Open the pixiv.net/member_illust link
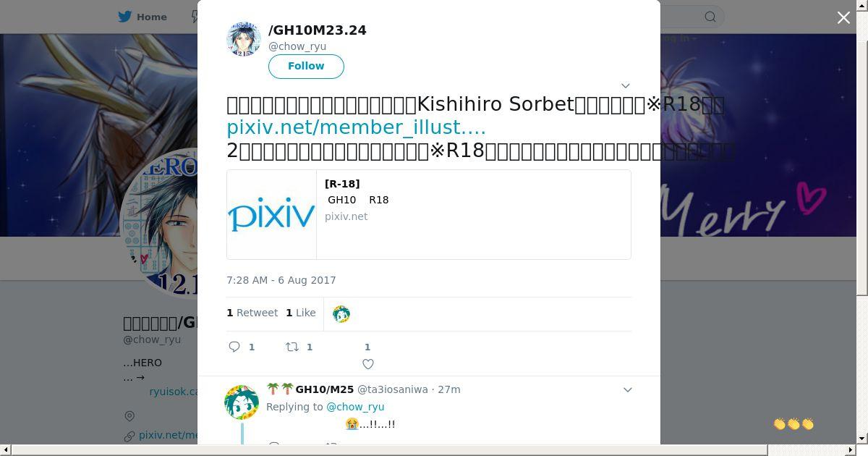 356,127
